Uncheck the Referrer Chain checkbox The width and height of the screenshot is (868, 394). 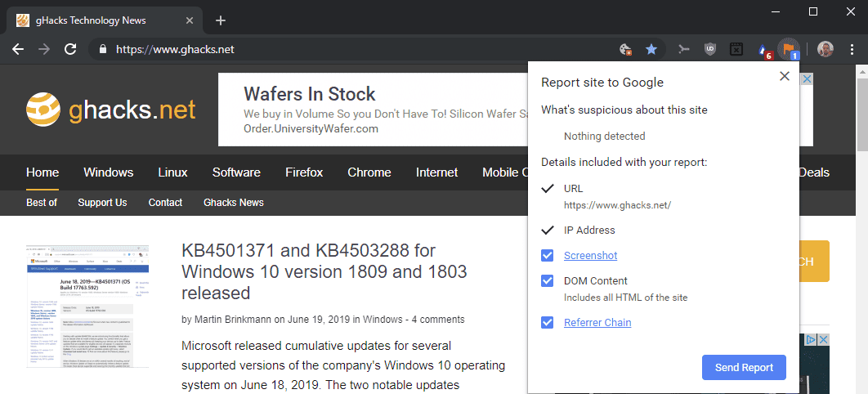(547, 322)
